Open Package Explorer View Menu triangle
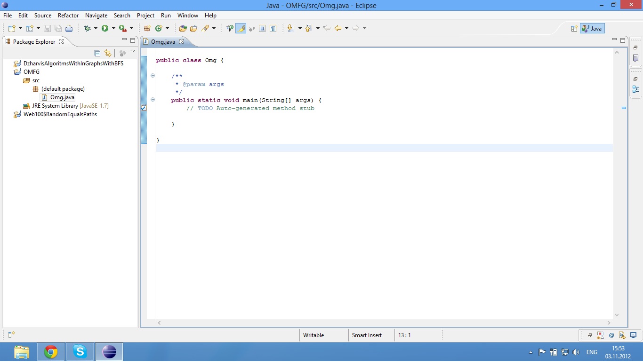The image size is (643, 364). point(133,51)
